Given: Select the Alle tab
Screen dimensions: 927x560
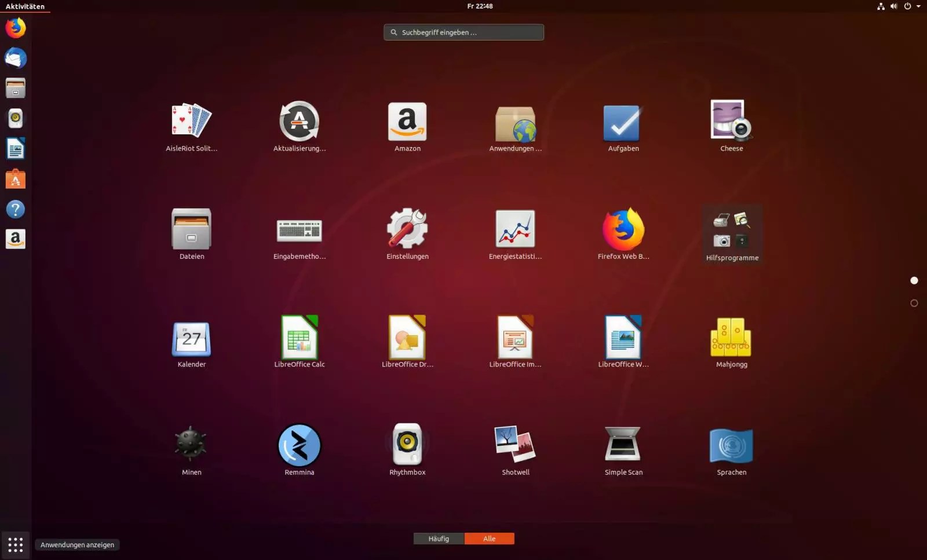Looking at the screenshot, I should 489,539.
